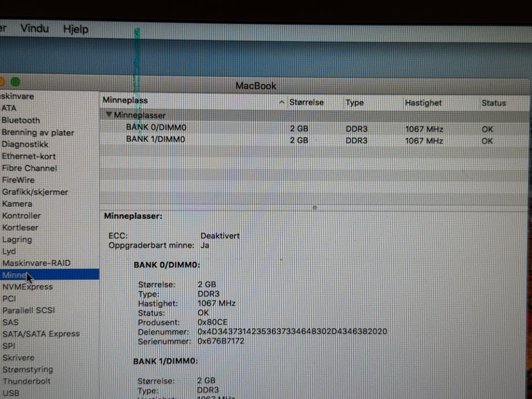
Task: Select Parallell SCSI in sidebar
Action: 28,310
